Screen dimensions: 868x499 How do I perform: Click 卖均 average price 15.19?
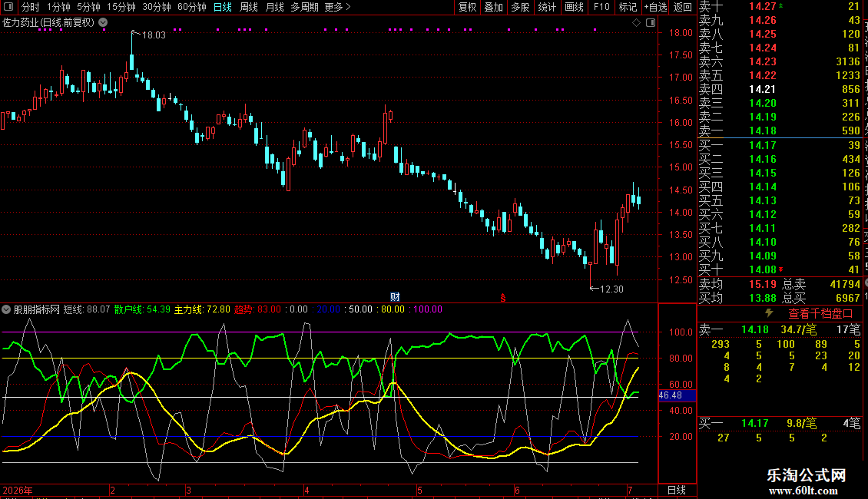click(x=762, y=284)
